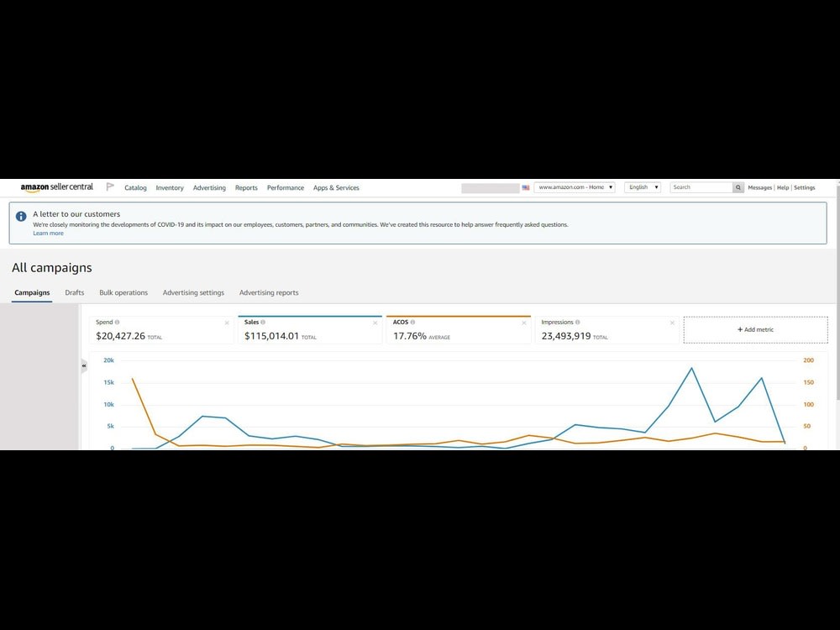Screen dimensions: 840x630
Task: Open the Advertising menu
Action: point(209,187)
